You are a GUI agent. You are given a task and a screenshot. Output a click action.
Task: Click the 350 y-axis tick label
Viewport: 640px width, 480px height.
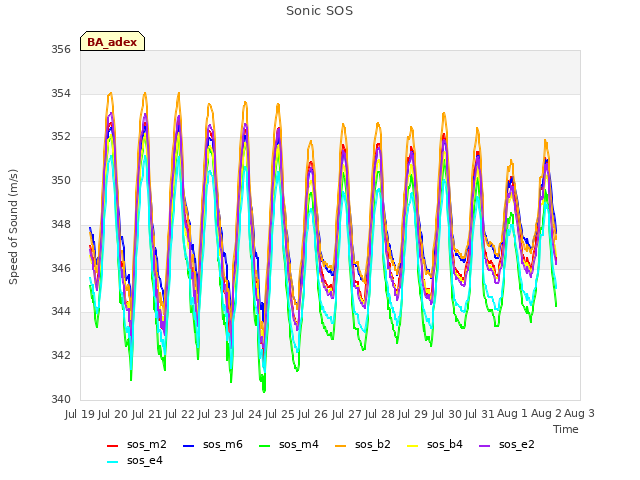pyautogui.click(x=61, y=180)
